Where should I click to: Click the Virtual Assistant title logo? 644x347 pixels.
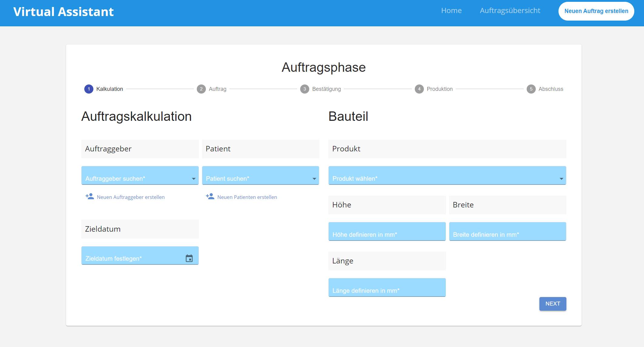[x=63, y=12]
